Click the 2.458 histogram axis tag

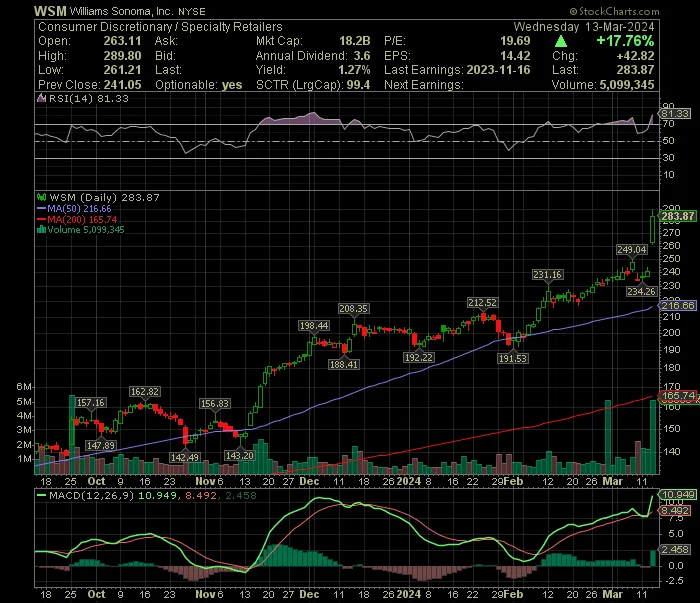pyautogui.click(x=675, y=549)
